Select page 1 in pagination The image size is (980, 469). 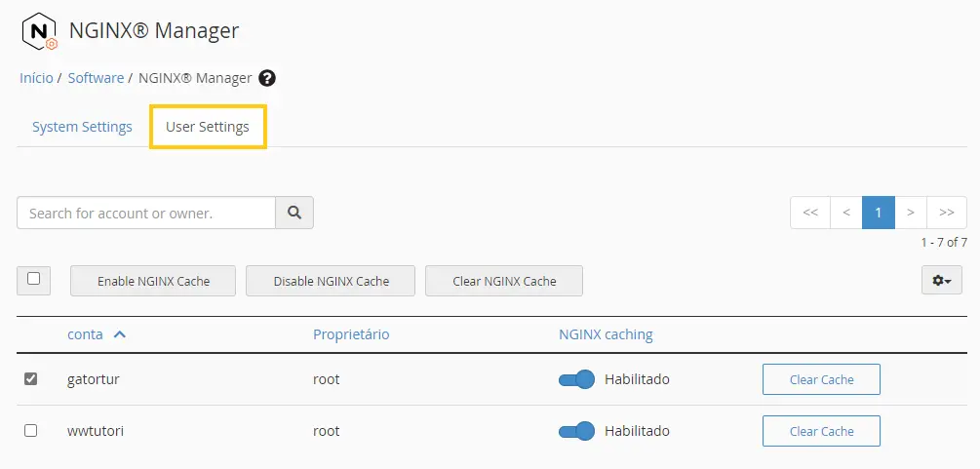click(x=879, y=213)
